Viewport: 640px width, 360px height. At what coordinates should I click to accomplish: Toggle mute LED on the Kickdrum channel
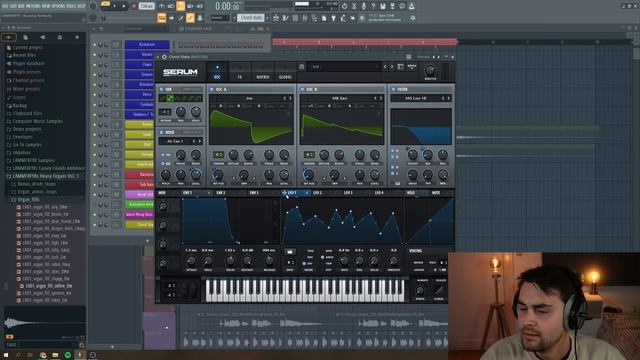tap(95, 44)
